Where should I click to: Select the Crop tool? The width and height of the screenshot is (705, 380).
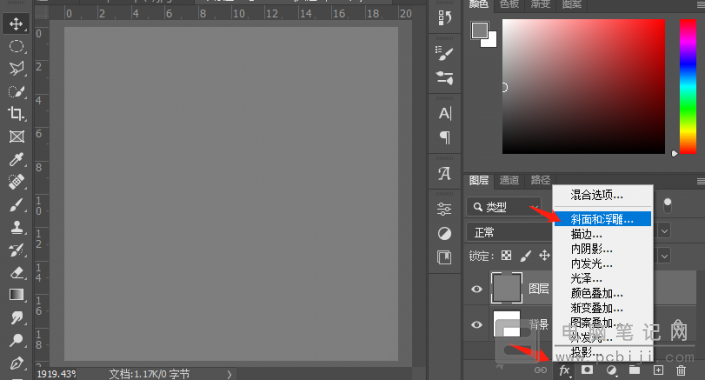16,113
